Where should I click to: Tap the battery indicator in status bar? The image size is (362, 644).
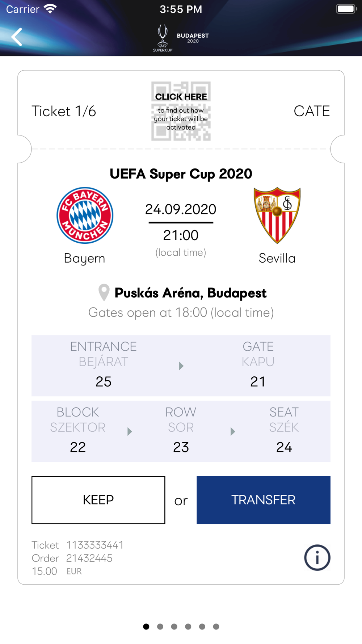346,9
